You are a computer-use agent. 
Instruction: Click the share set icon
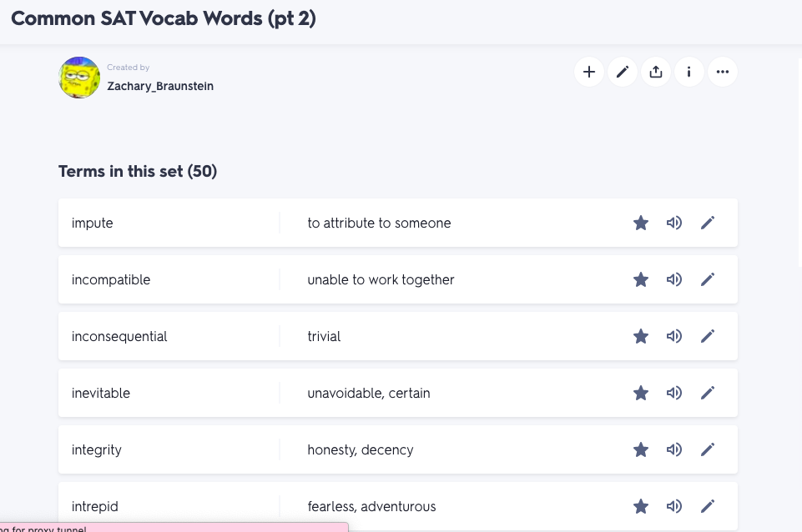[x=656, y=72]
